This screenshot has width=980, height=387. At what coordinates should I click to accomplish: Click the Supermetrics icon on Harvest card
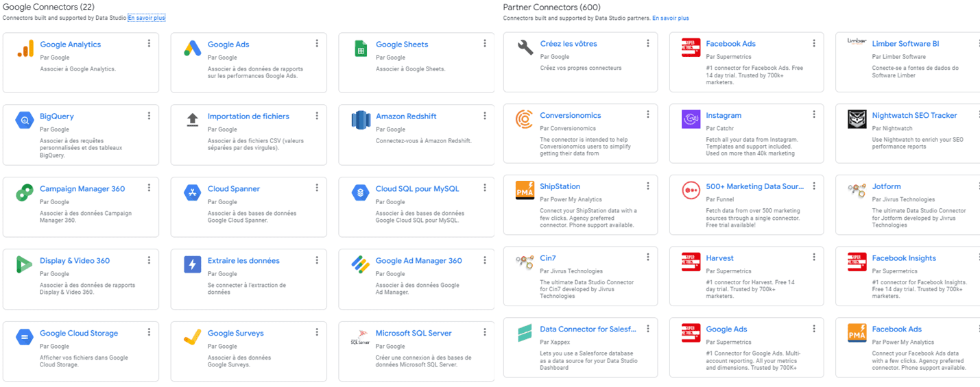pyautogui.click(x=691, y=262)
